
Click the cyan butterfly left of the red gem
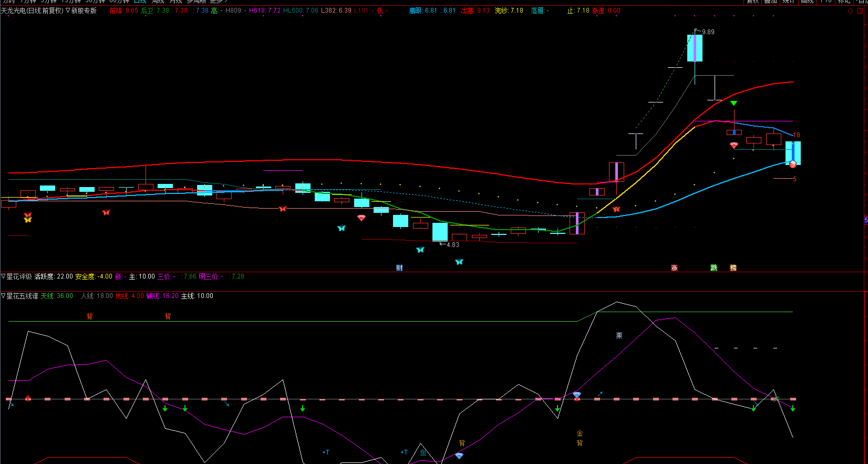[342, 228]
